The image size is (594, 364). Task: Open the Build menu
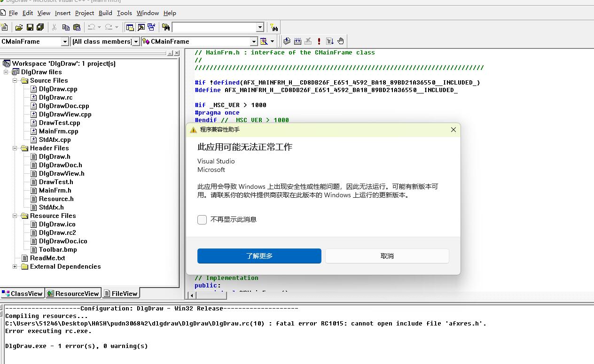tap(105, 13)
